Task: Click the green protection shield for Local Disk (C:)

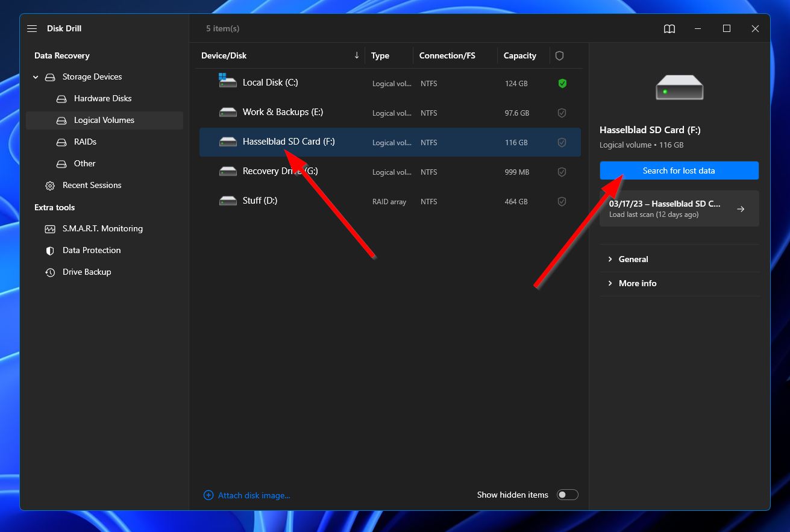Action: click(562, 84)
